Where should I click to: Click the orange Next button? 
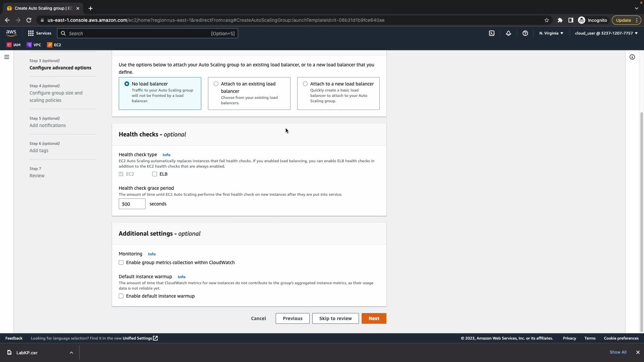374,318
